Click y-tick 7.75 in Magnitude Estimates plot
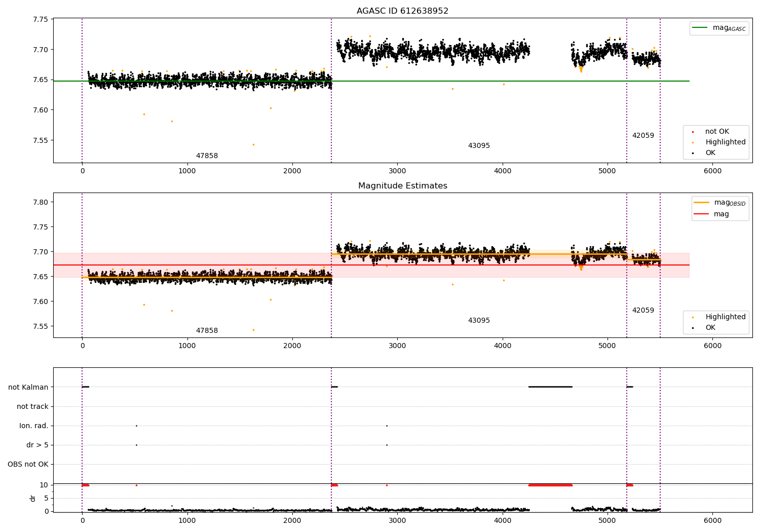The height and width of the screenshot is (532, 760). pos(41,227)
